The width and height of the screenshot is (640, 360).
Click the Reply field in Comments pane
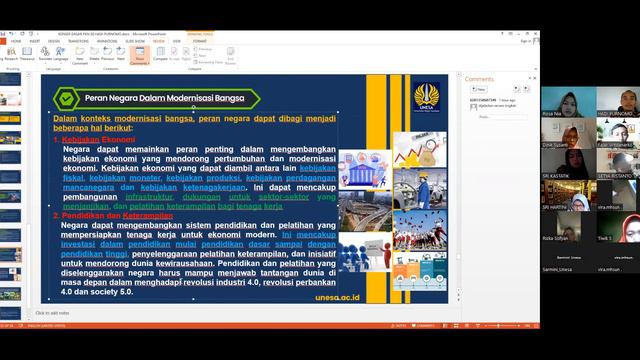pyautogui.click(x=502, y=117)
